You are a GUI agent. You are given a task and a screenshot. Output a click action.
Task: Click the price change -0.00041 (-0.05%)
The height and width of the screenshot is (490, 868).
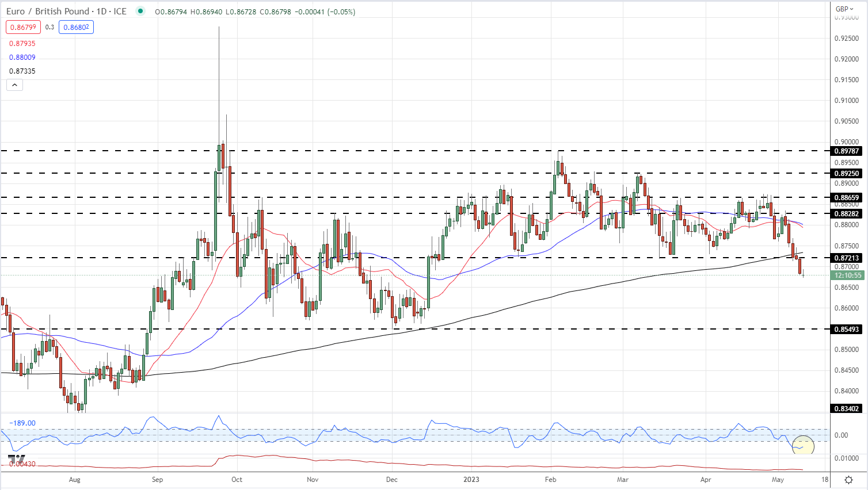(x=325, y=12)
